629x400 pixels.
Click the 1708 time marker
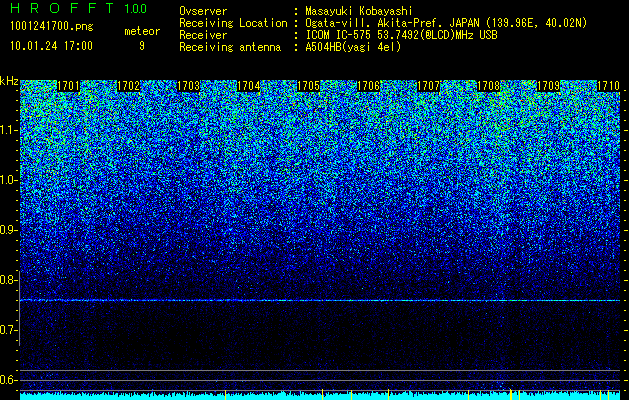(x=489, y=86)
